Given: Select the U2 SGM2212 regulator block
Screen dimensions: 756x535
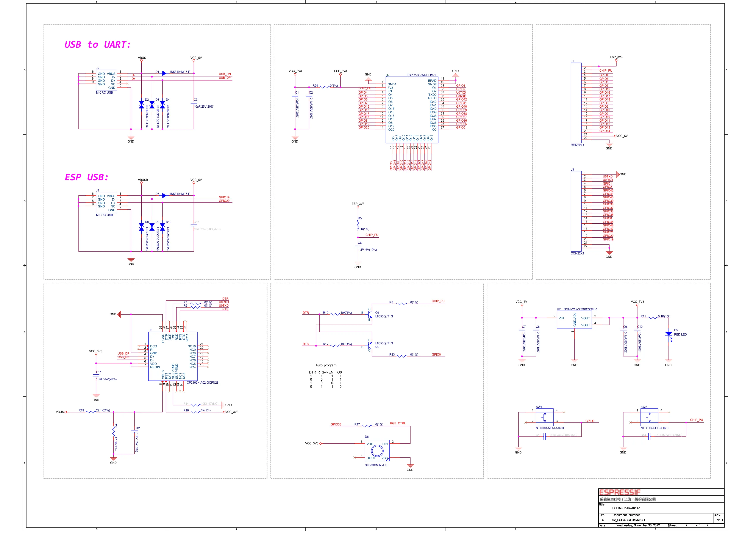Looking at the screenshot, I should click(x=574, y=320).
